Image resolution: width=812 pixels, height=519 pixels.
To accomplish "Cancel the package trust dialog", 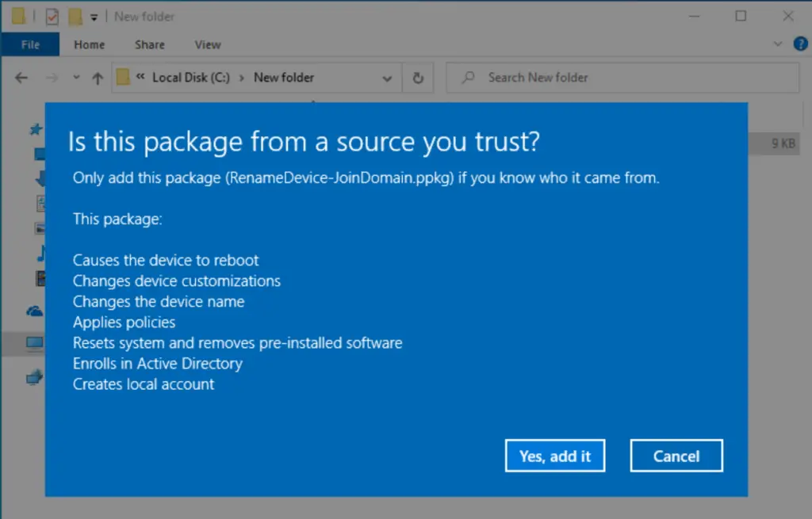I will tap(676, 456).
